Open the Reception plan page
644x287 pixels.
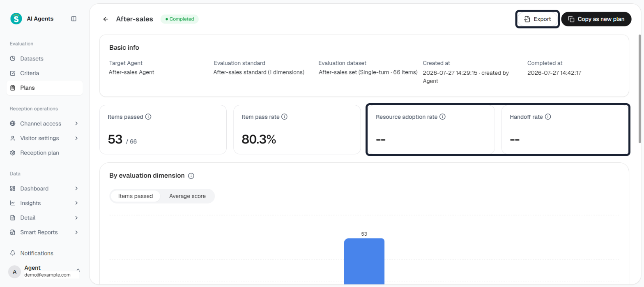44,153
